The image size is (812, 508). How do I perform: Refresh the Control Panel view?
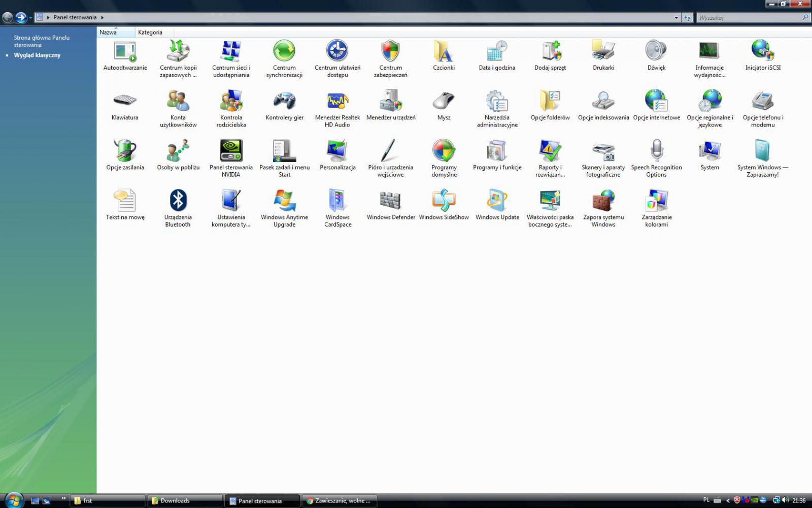point(687,17)
